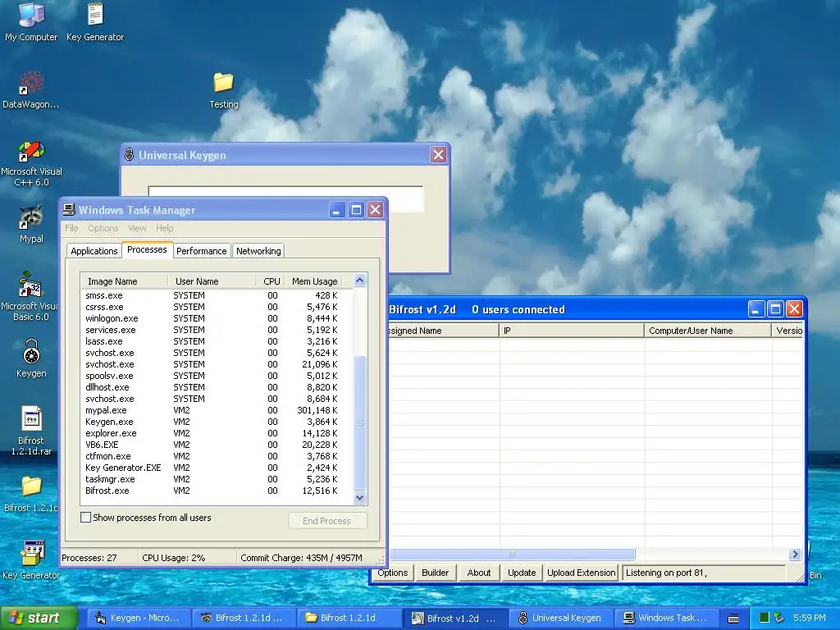Click the Task Manager process list scrollbar thumb

[x=360, y=422]
